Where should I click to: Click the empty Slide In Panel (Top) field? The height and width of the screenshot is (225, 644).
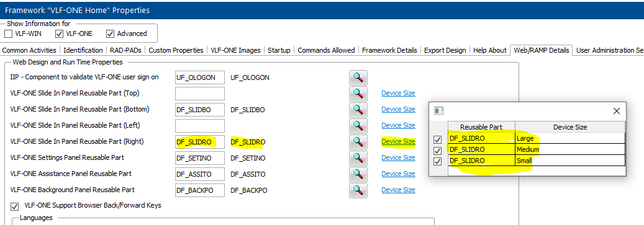(x=200, y=94)
